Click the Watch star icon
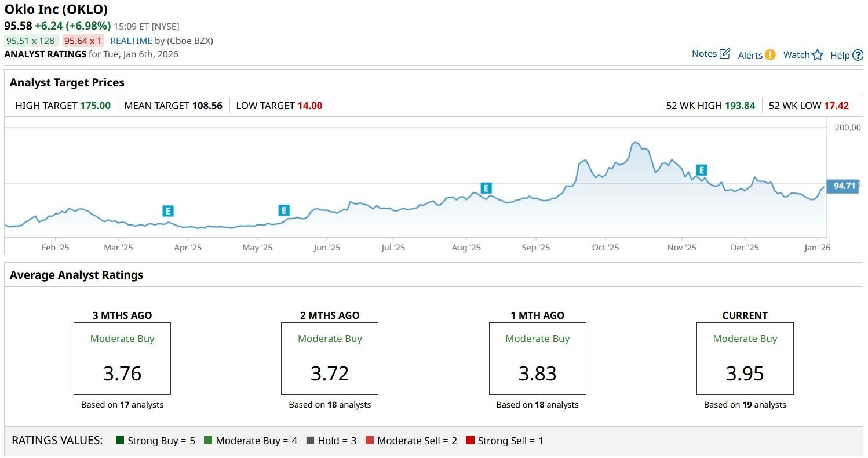The height and width of the screenshot is (458, 868). pos(817,55)
